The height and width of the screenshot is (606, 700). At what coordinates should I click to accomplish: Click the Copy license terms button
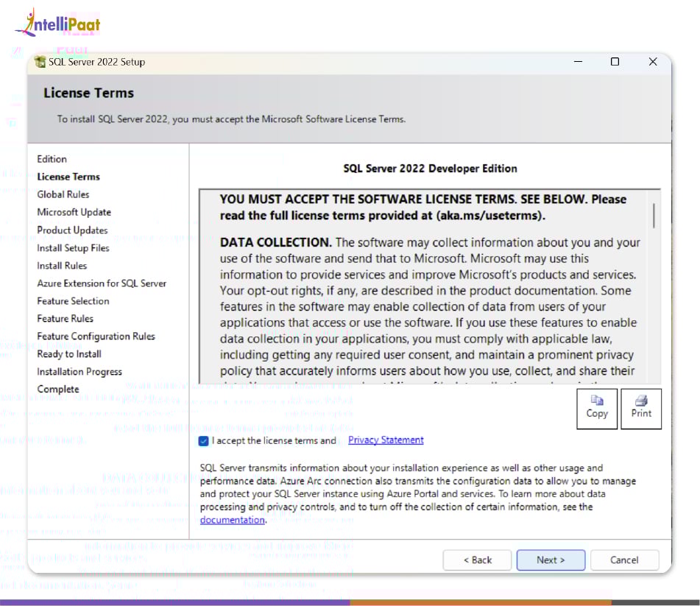coord(597,408)
